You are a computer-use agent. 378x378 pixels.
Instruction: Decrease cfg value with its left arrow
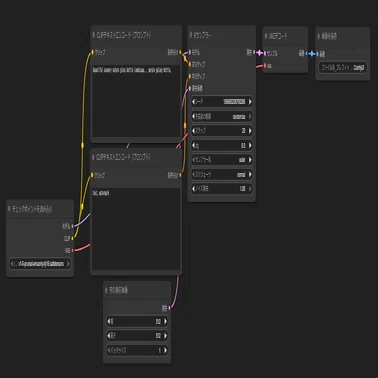194,145
